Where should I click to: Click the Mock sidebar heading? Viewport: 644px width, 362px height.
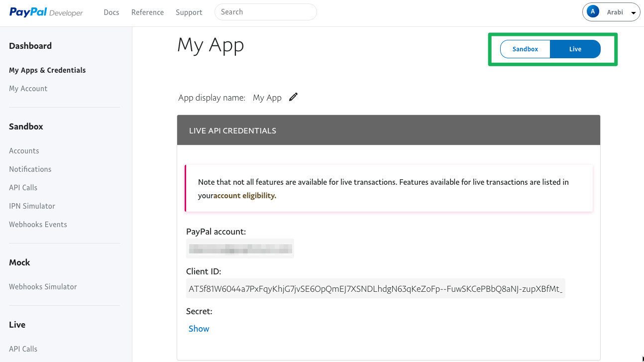[x=19, y=262]
